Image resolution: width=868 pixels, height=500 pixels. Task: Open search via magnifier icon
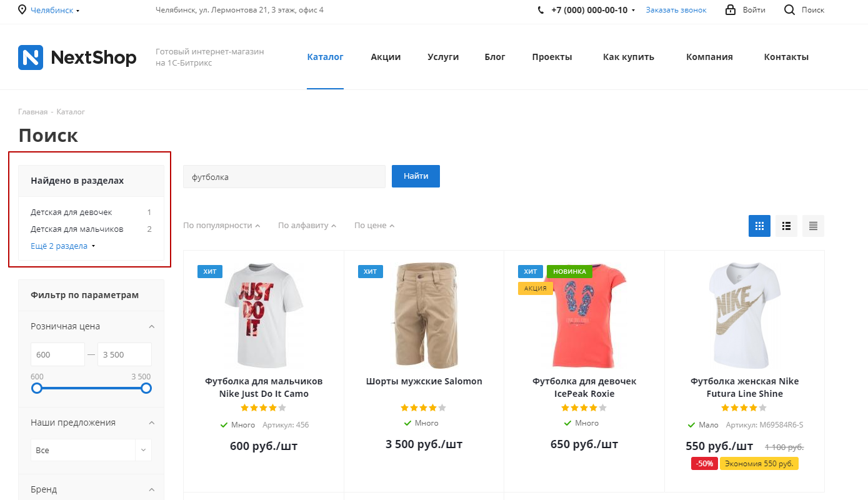click(789, 10)
